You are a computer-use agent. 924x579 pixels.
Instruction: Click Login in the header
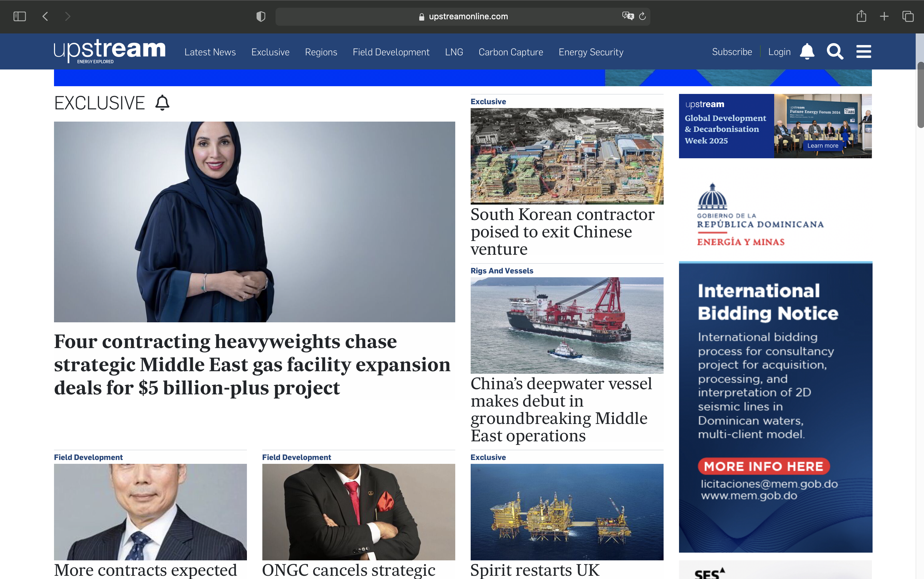(779, 52)
